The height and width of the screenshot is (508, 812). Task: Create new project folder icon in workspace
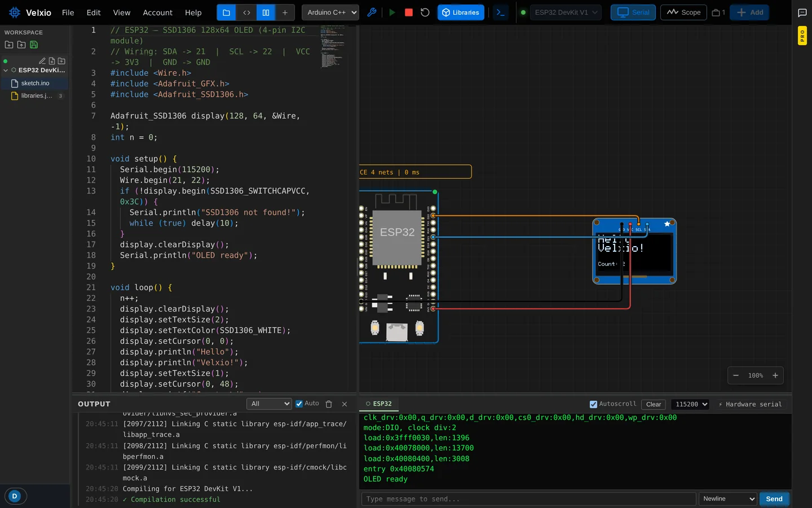click(x=9, y=45)
